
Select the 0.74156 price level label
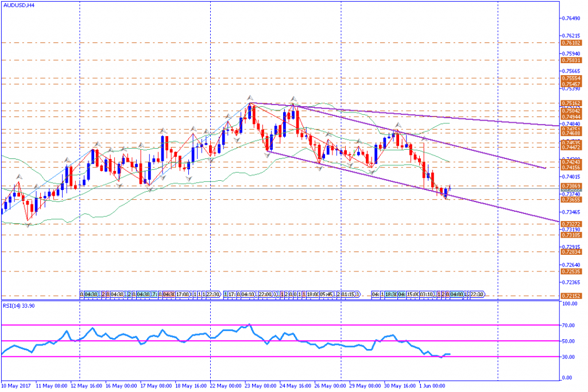[571, 168]
